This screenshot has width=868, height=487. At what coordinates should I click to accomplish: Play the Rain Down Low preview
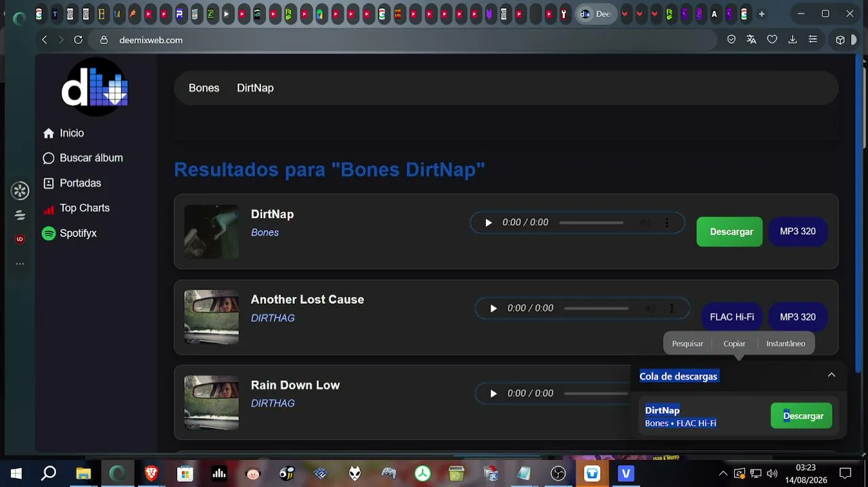(x=493, y=394)
